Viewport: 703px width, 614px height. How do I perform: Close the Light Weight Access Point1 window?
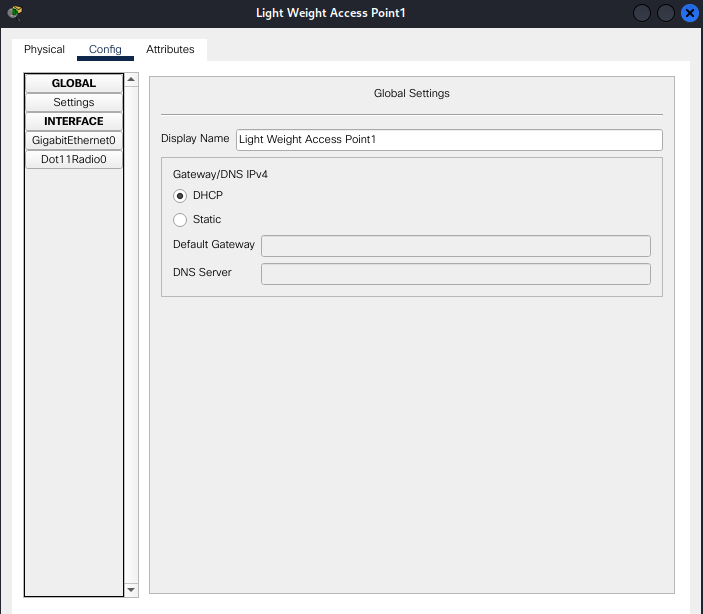(690, 13)
